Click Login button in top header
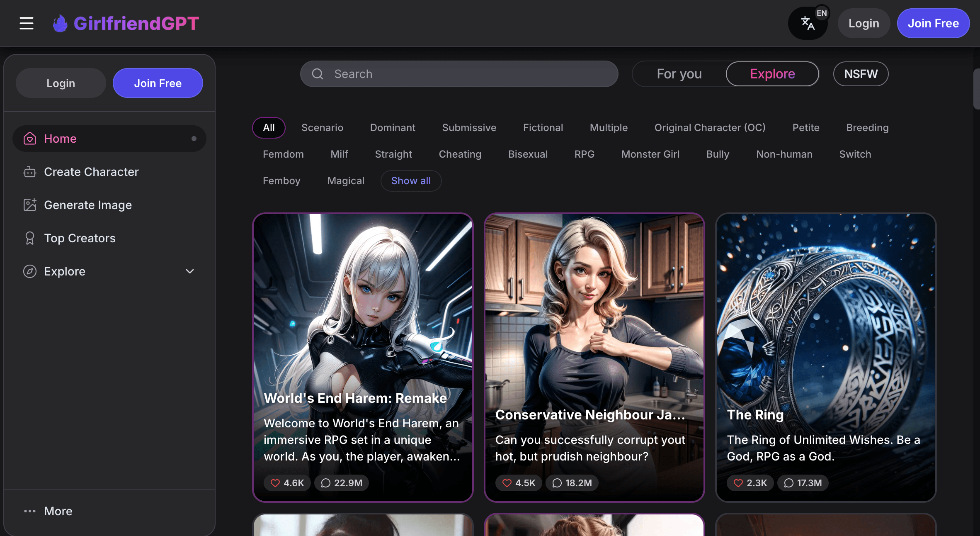 pyautogui.click(x=864, y=23)
